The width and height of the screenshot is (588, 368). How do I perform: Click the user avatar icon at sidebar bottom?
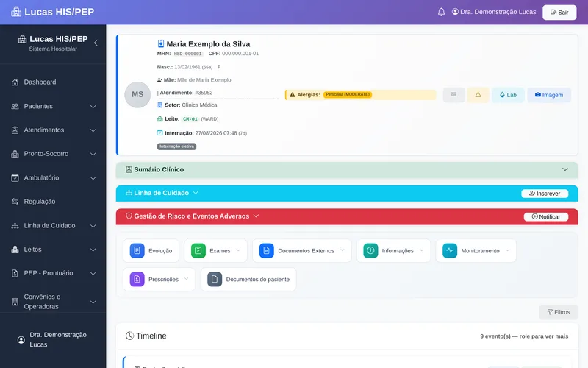coord(21,340)
